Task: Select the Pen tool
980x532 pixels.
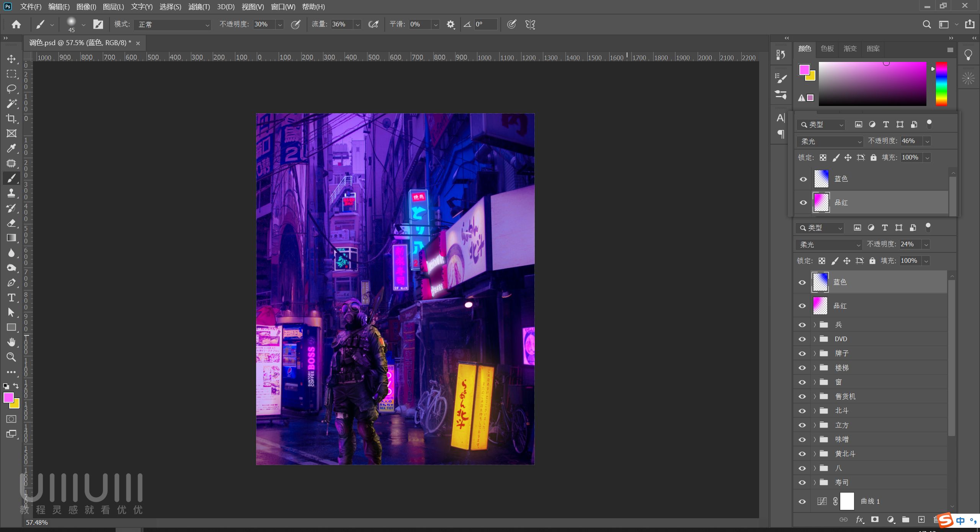Action: tap(11, 283)
